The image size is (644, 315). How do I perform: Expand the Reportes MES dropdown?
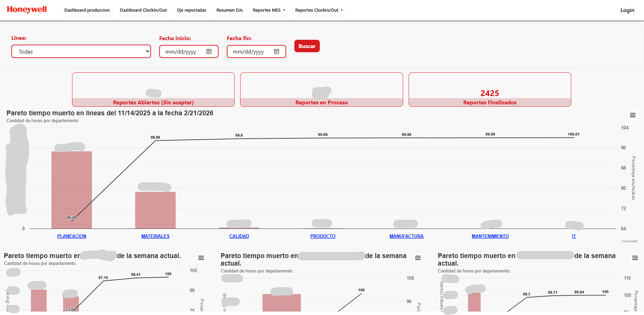click(269, 10)
